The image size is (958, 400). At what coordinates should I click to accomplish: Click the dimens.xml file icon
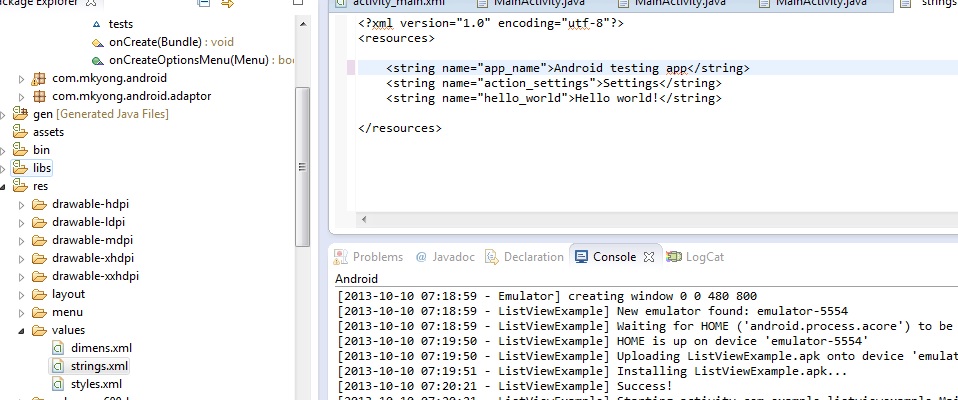tap(58, 348)
